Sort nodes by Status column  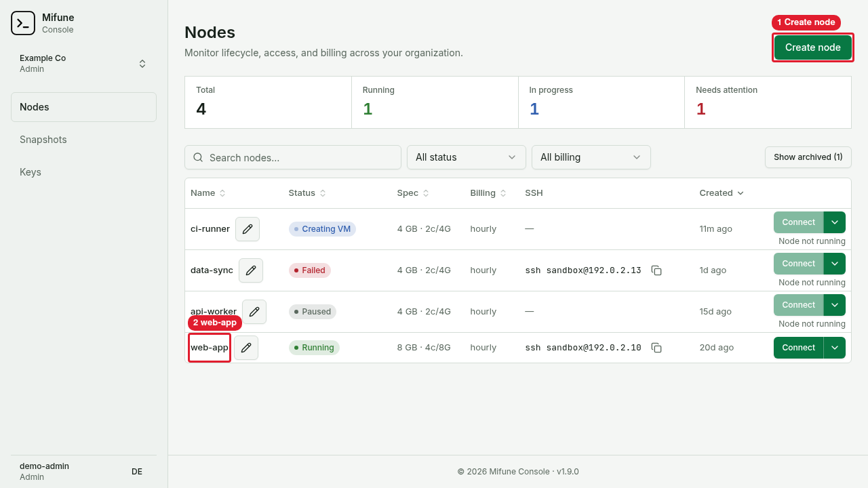307,193
